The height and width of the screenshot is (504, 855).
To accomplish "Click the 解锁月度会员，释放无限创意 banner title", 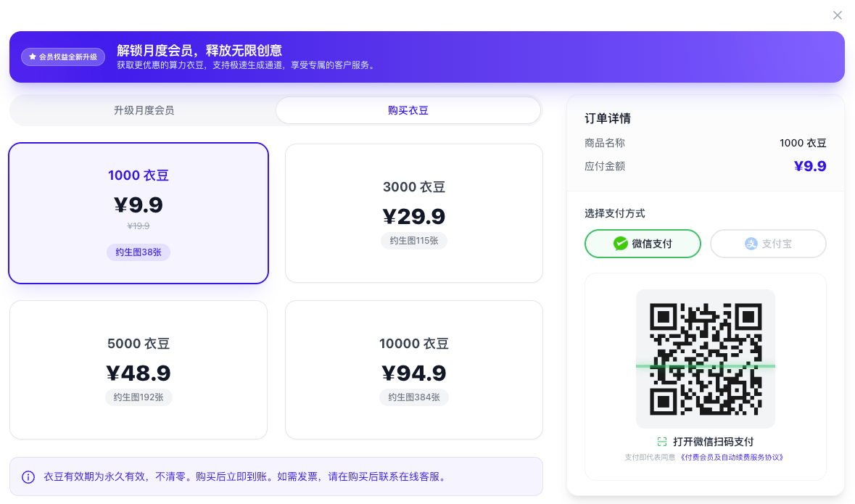I will click(199, 51).
